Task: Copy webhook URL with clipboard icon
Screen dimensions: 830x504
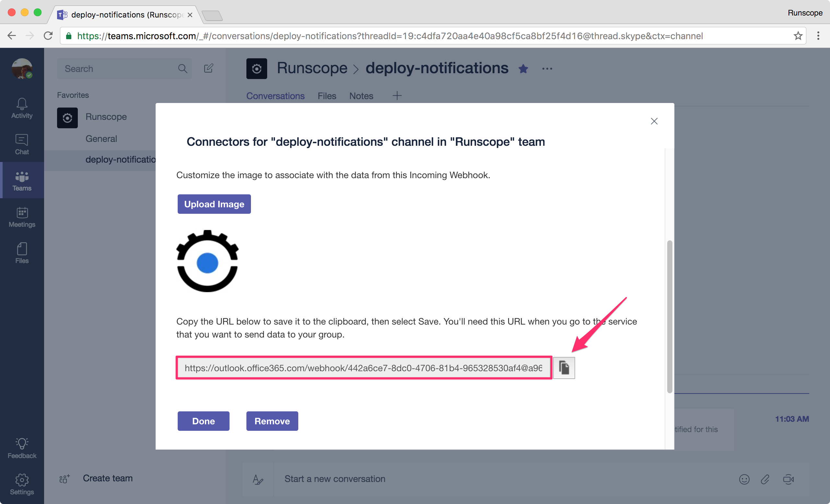Action: point(564,367)
